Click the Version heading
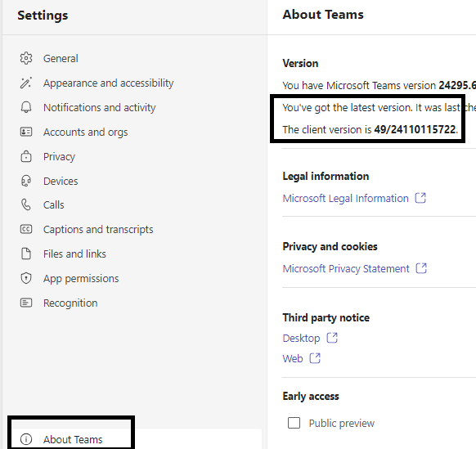 pyautogui.click(x=300, y=63)
